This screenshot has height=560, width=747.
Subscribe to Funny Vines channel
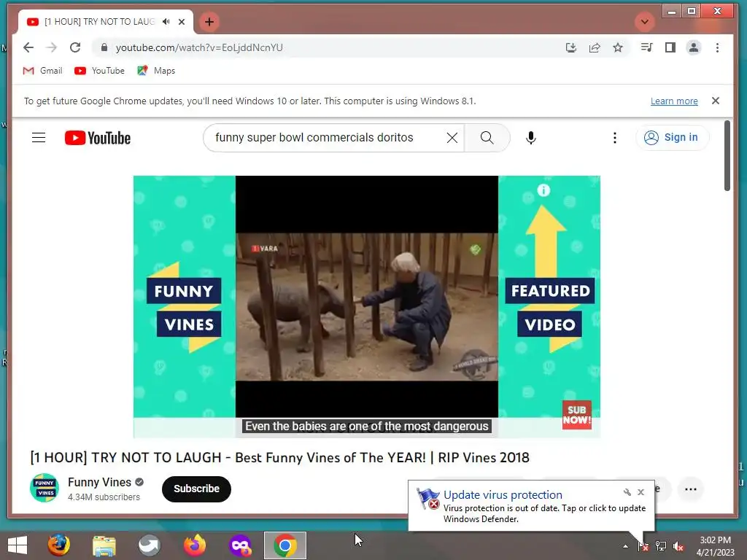196,489
